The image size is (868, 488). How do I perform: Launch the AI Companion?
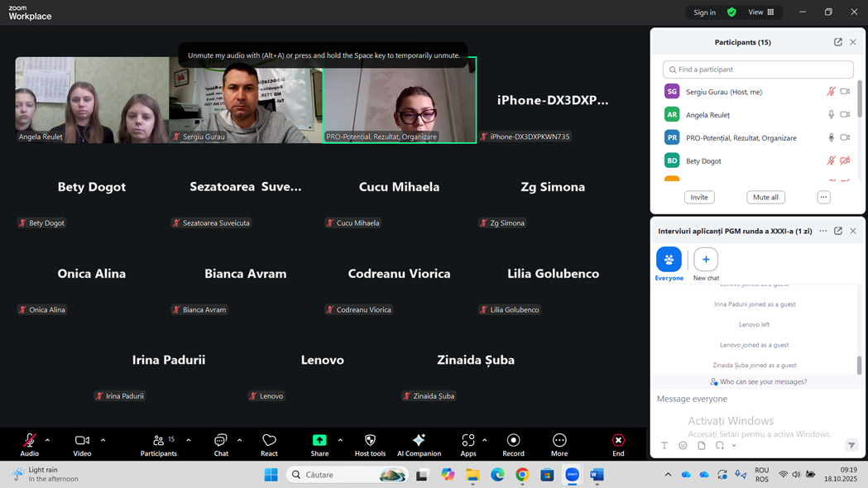pyautogui.click(x=419, y=444)
